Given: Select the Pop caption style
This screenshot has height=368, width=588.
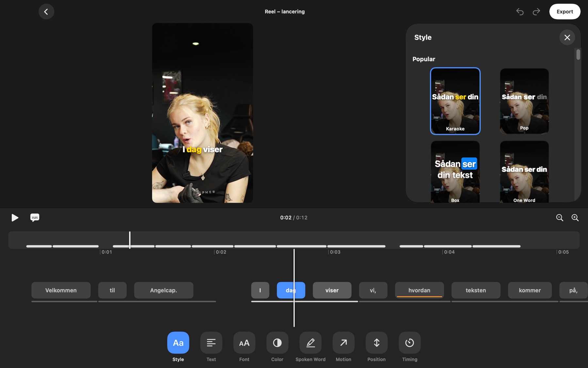Looking at the screenshot, I should (524, 101).
